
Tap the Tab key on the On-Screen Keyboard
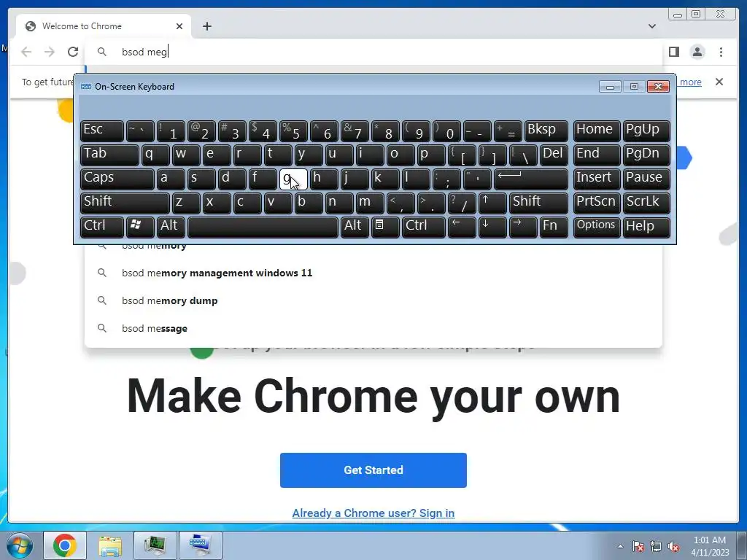[109, 155]
